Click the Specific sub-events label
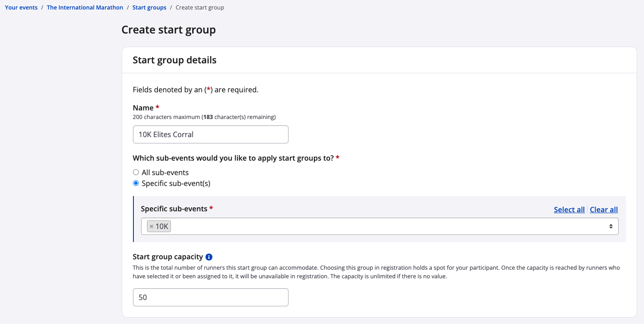644x324 pixels. click(x=174, y=209)
